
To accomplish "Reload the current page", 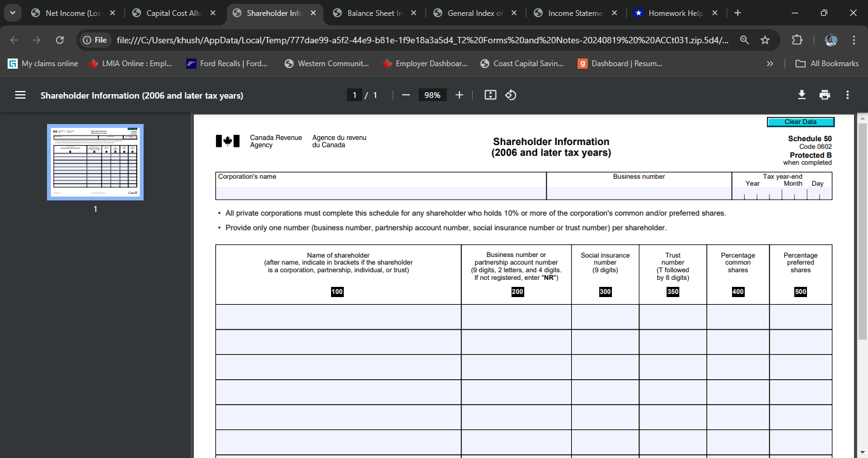I will pyautogui.click(x=60, y=40).
